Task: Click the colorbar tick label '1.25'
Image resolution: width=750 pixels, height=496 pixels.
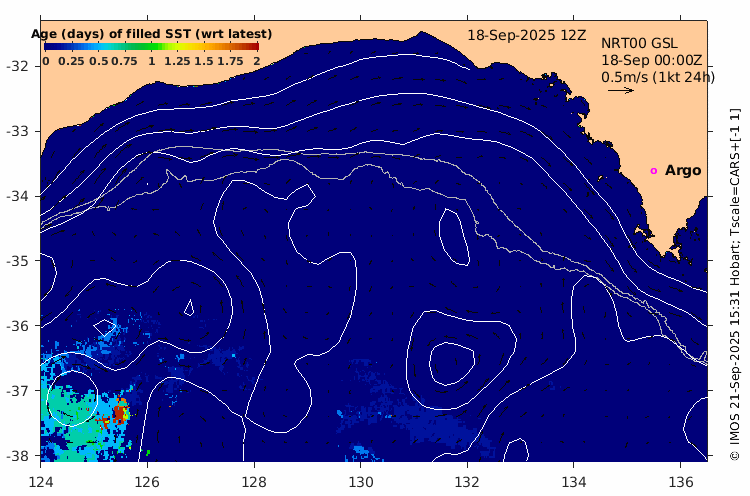Action: pos(177,61)
